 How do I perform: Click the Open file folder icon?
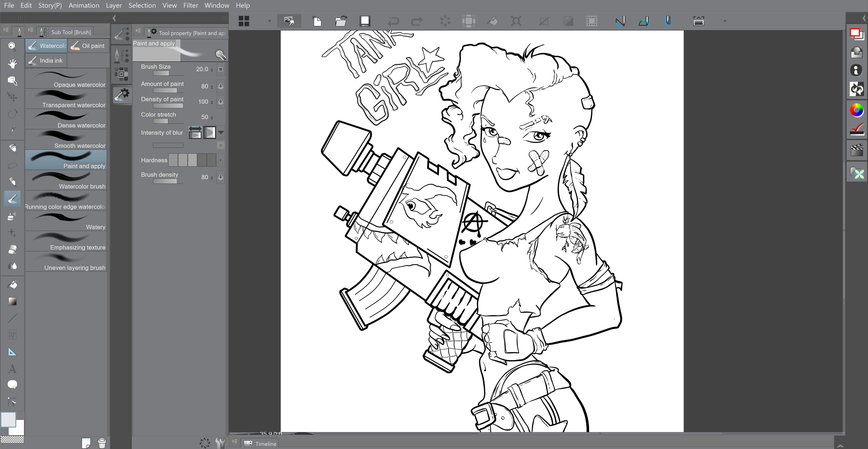click(341, 21)
